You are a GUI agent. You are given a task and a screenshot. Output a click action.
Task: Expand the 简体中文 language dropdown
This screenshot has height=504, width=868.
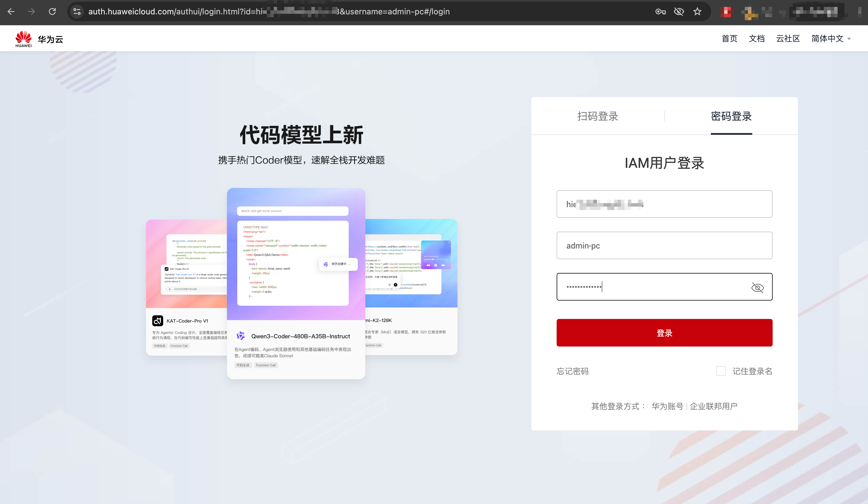(x=830, y=39)
